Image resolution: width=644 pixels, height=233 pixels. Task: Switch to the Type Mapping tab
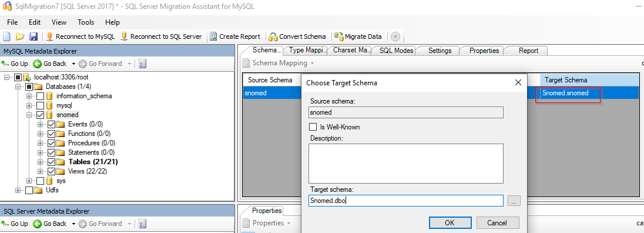tap(308, 50)
